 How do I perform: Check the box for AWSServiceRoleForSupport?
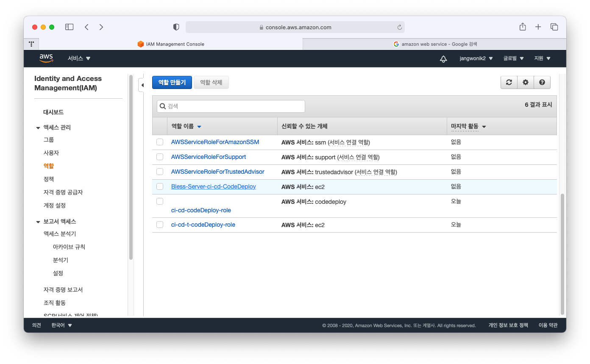click(160, 157)
